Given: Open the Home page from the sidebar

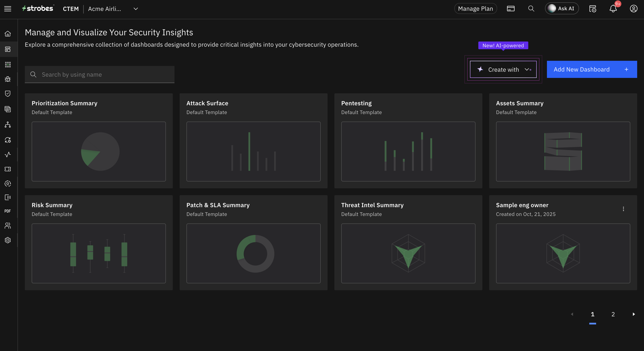Looking at the screenshot, I should (7, 34).
